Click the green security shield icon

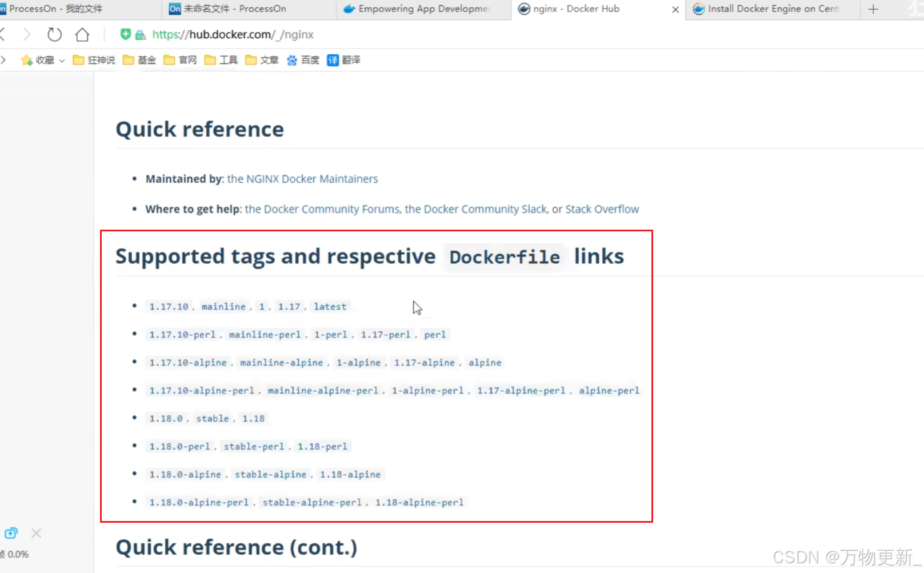tap(126, 34)
